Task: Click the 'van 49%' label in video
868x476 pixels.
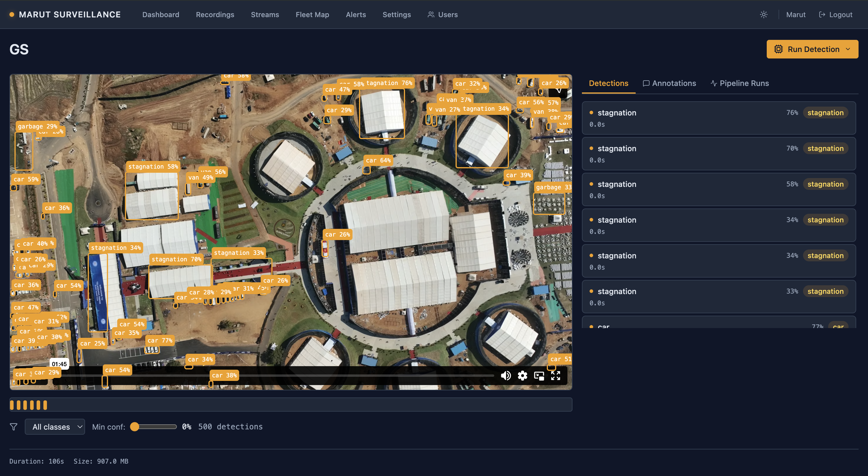Action: 200,178
